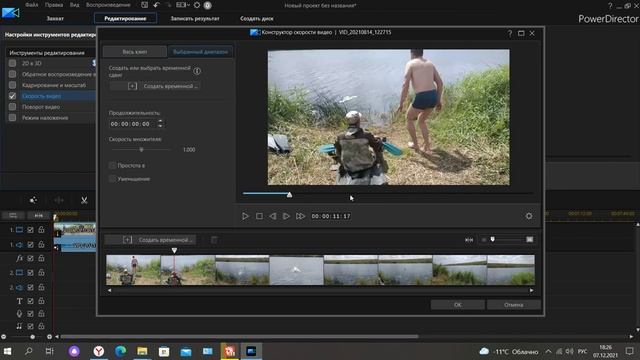Select the Выбранный диапазон tab
Screen dimensions: 640x360
200,52
